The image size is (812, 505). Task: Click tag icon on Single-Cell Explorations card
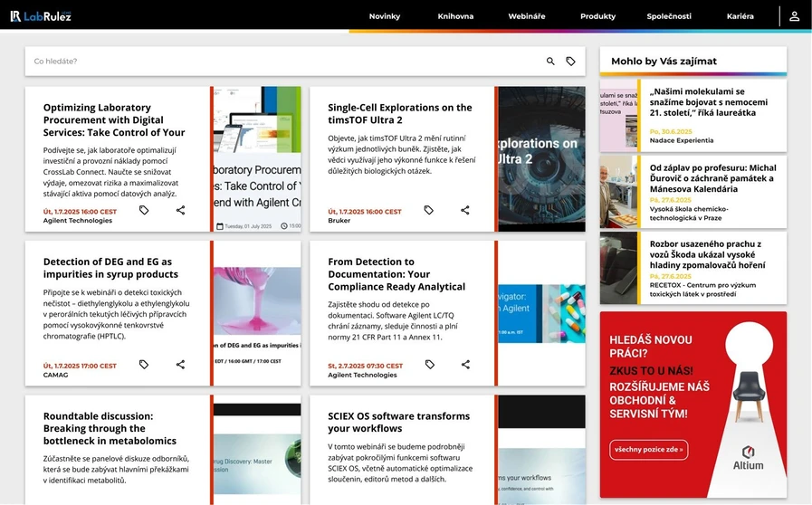[429, 210]
